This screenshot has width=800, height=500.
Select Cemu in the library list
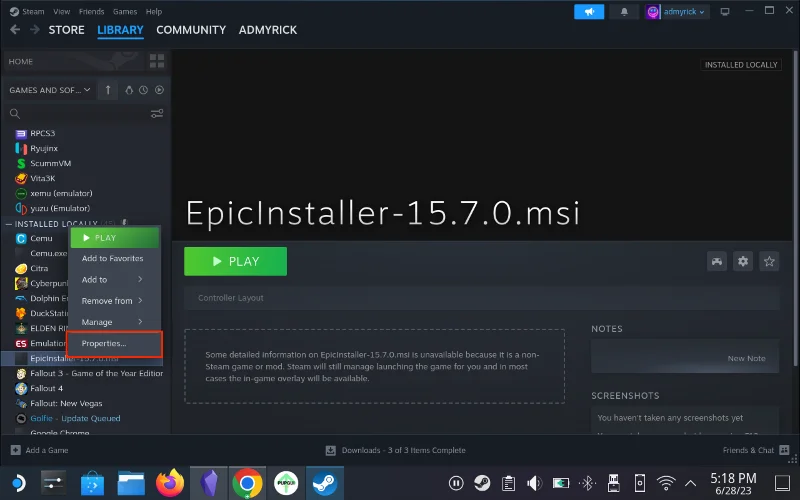[x=41, y=238]
